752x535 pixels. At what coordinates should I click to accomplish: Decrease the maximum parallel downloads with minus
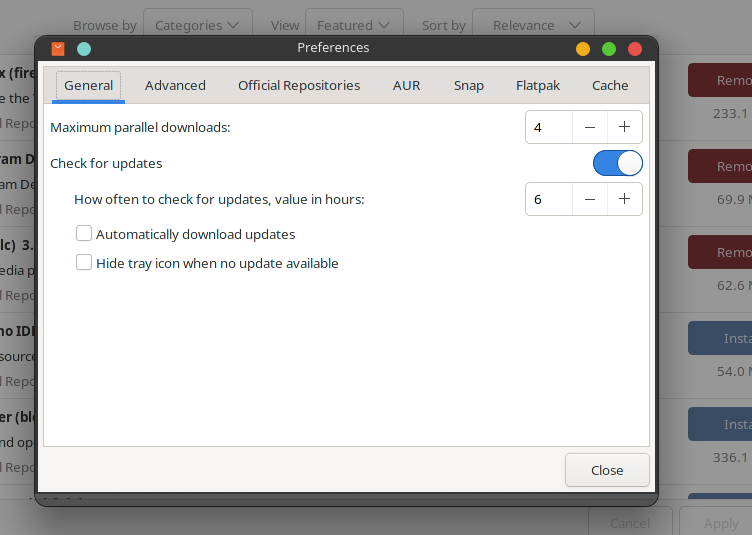(590, 127)
